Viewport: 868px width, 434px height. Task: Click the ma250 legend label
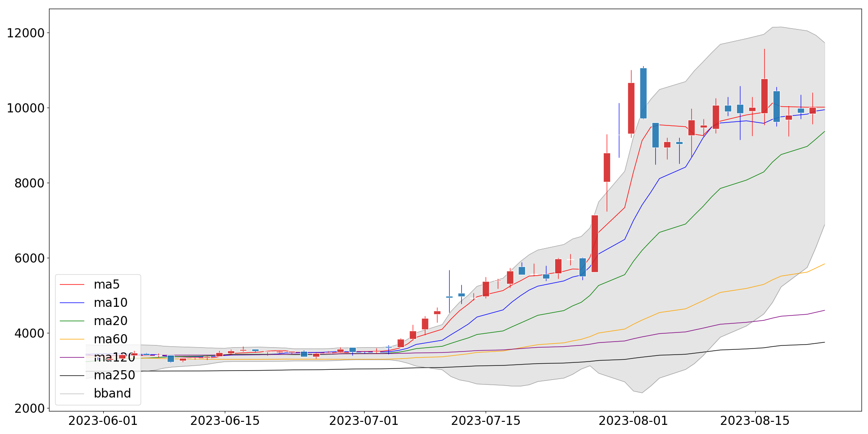pos(114,375)
